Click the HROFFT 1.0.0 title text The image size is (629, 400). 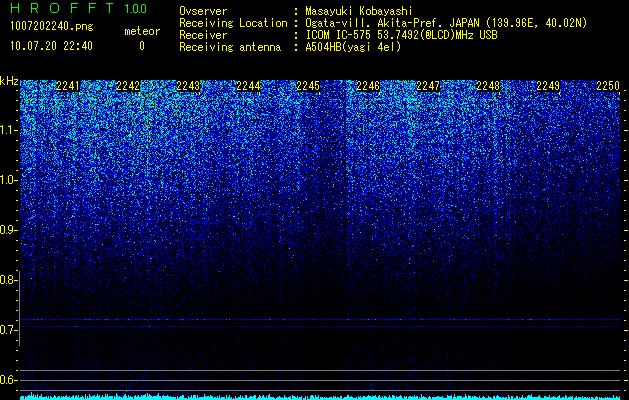point(79,8)
